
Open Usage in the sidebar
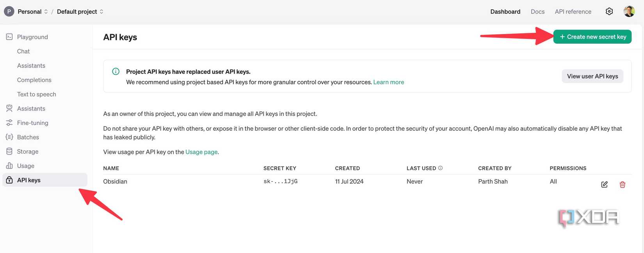[26, 166]
